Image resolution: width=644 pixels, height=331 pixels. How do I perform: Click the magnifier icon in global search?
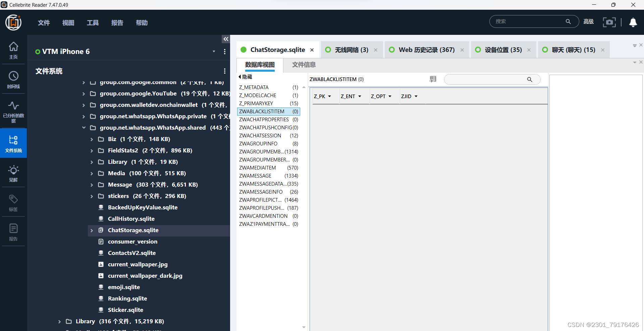(568, 21)
